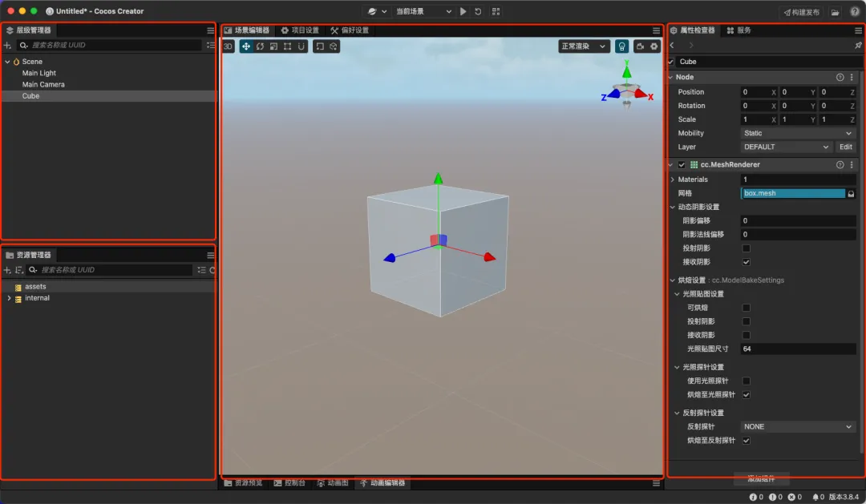This screenshot has height=504, width=866.
Task: Select the Rect transform tool
Action: click(x=287, y=46)
